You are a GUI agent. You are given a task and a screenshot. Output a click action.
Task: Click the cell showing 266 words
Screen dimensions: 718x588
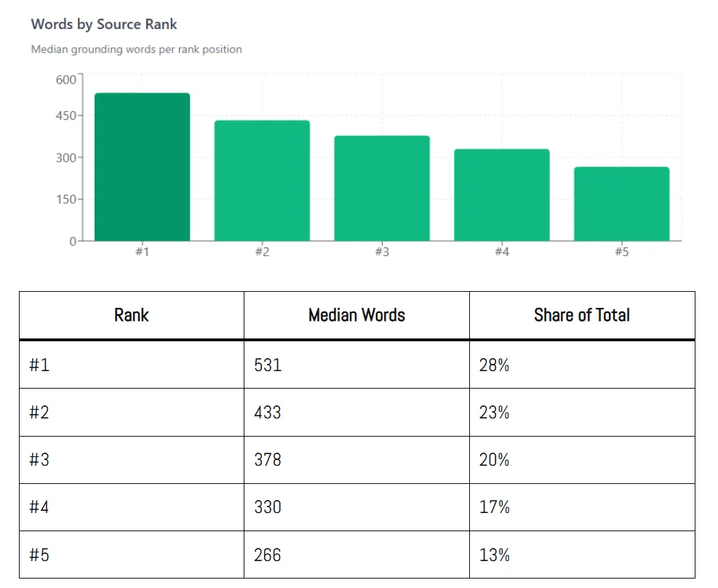click(x=356, y=555)
